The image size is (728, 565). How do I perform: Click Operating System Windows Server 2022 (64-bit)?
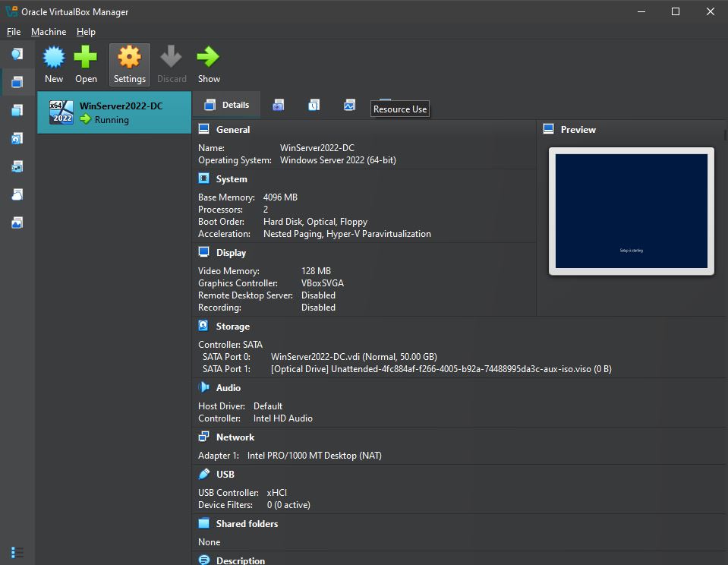338,159
